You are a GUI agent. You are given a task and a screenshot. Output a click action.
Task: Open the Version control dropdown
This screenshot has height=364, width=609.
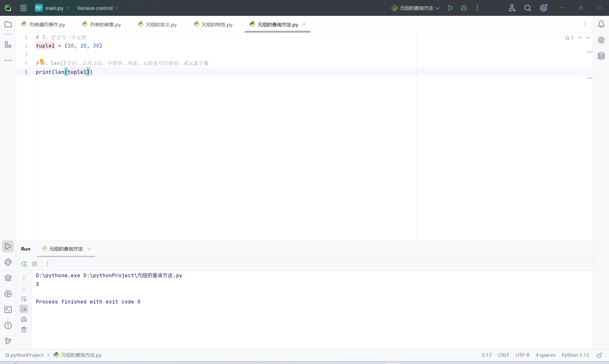point(97,8)
